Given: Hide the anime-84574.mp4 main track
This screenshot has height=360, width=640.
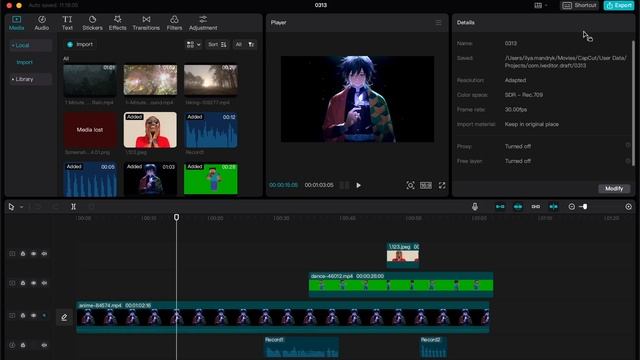Looking at the screenshot, I should (33, 316).
